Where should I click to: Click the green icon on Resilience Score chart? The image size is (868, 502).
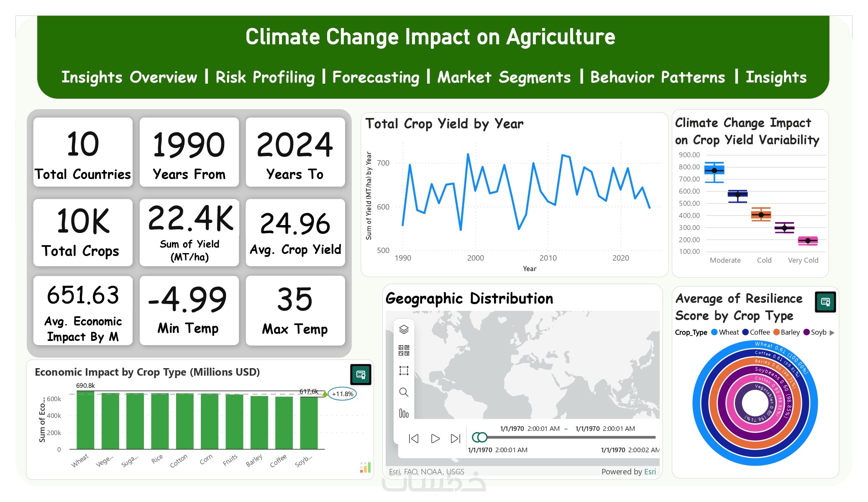coord(825,302)
